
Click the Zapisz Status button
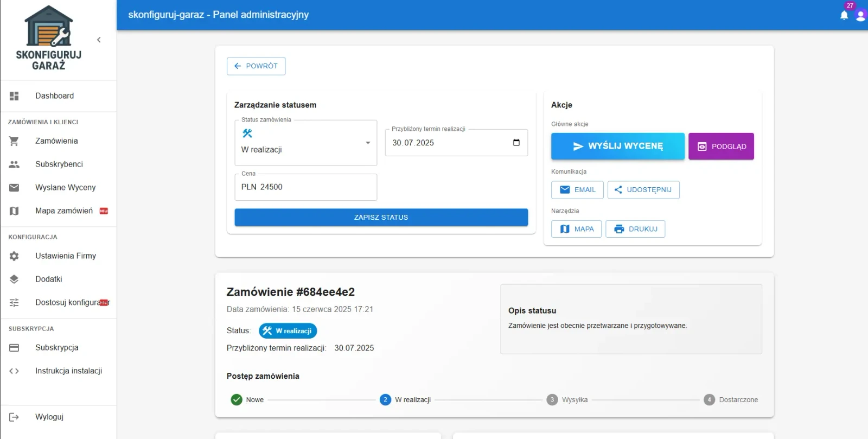point(381,218)
